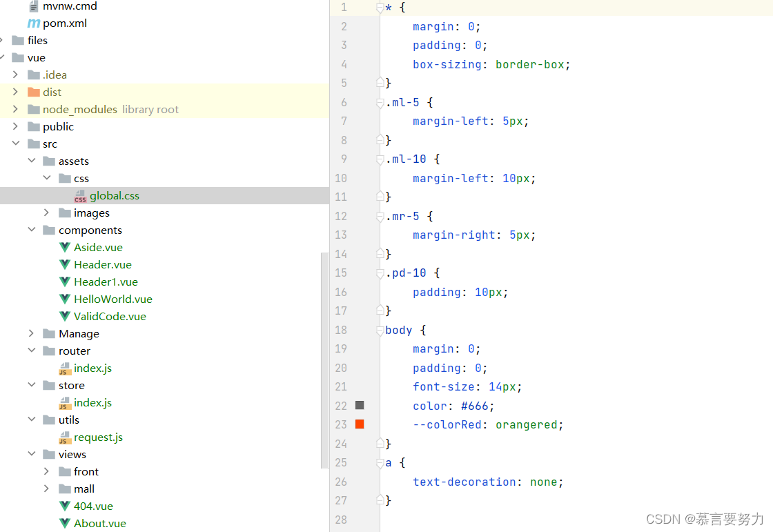Click the router index.js file icon
Image resolution: width=773 pixels, height=532 pixels.
pos(65,368)
